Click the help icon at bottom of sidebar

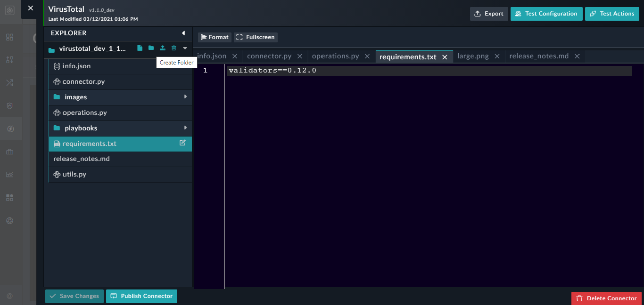pyautogui.click(x=9, y=296)
